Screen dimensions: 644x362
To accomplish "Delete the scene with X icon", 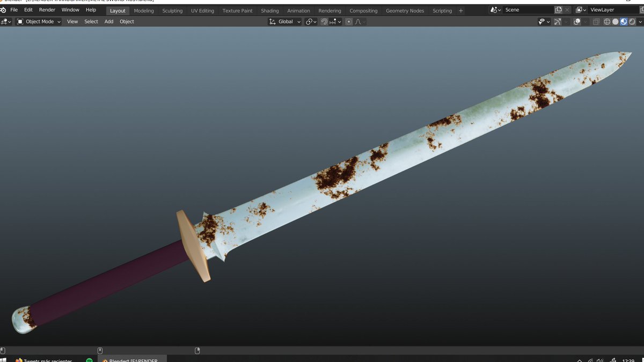I will click(567, 10).
